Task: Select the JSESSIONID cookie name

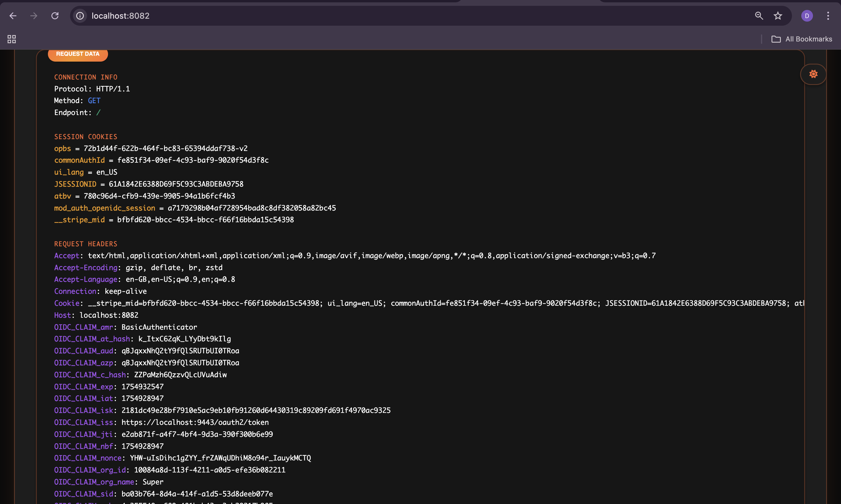Action: point(75,184)
